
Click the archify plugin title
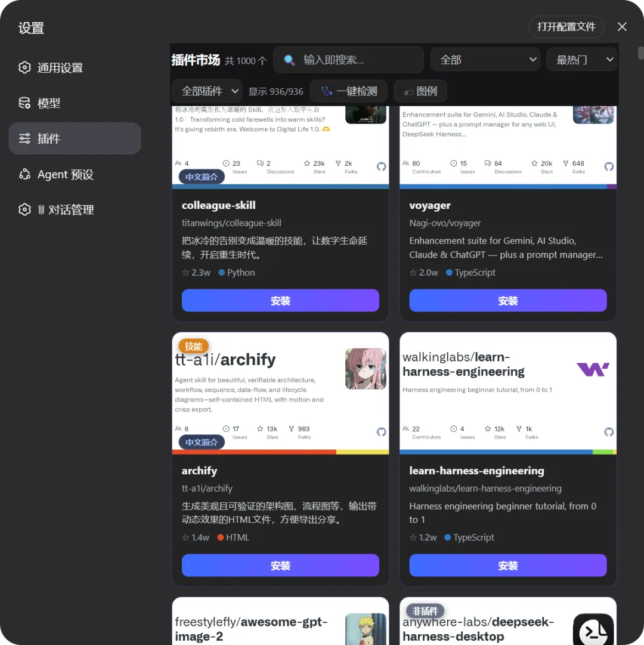point(199,471)
